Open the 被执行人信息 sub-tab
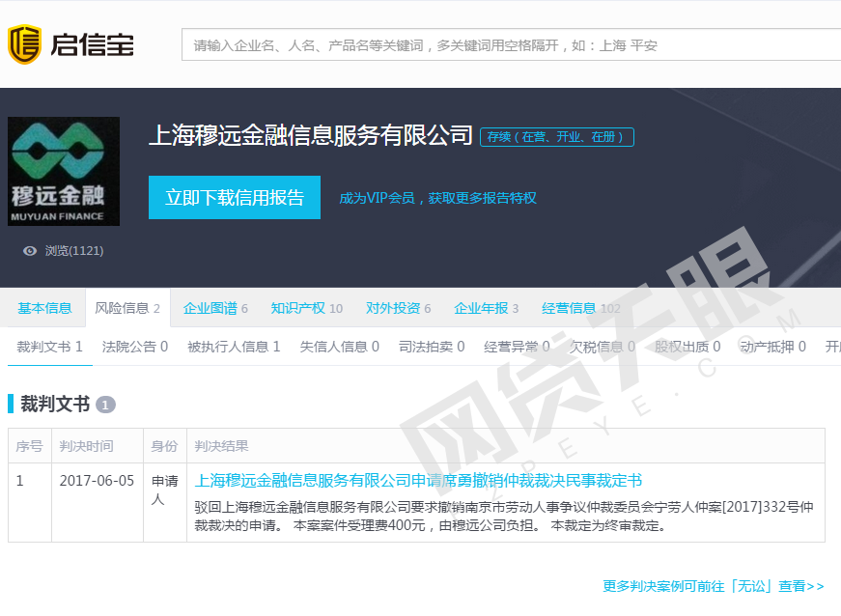The width and height of the screenshot is (841, 616). (234, 347)
